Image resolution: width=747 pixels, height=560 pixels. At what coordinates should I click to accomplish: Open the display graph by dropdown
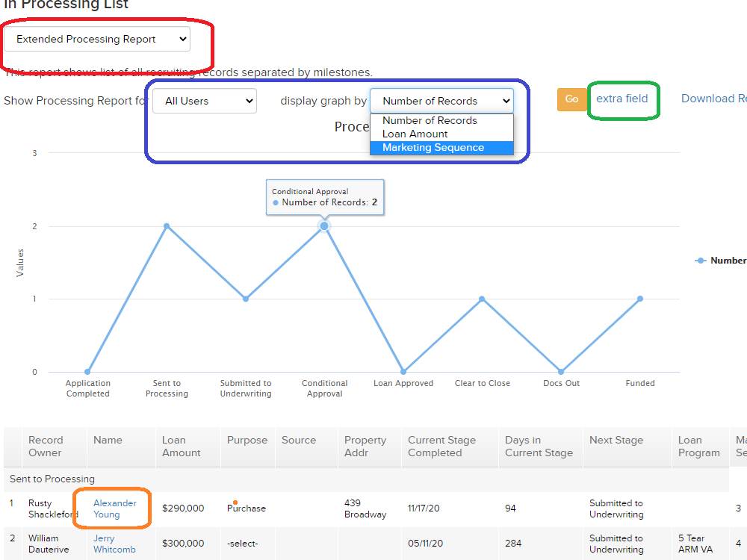tap(441, 101)
